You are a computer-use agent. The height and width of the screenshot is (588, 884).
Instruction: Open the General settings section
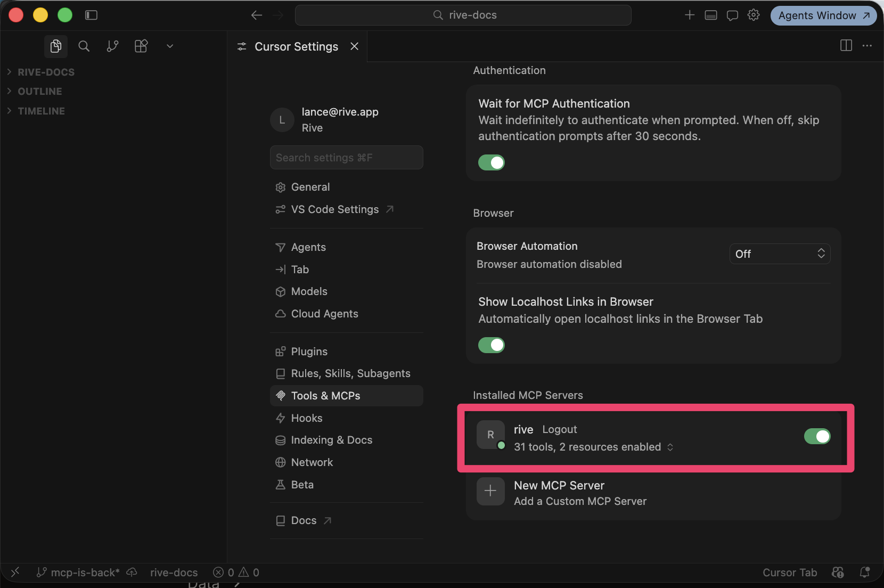click(347, 187)
